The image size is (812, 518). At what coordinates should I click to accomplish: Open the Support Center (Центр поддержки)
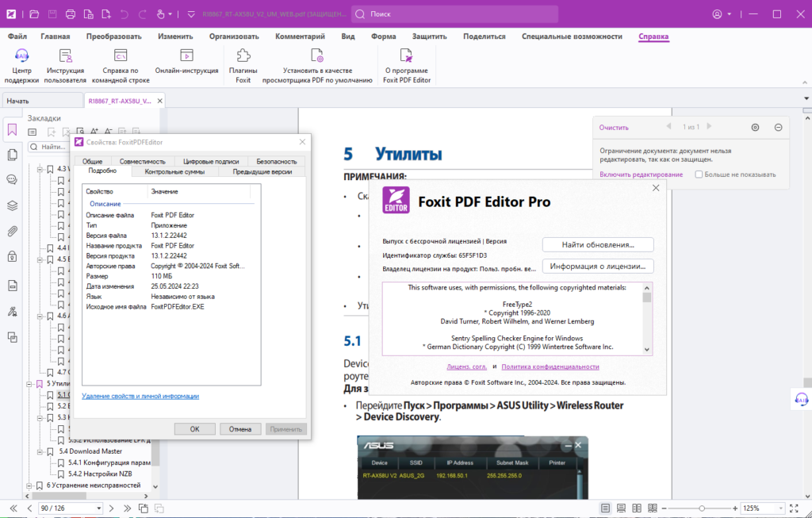pyautogui.click(x=21, y=66)
